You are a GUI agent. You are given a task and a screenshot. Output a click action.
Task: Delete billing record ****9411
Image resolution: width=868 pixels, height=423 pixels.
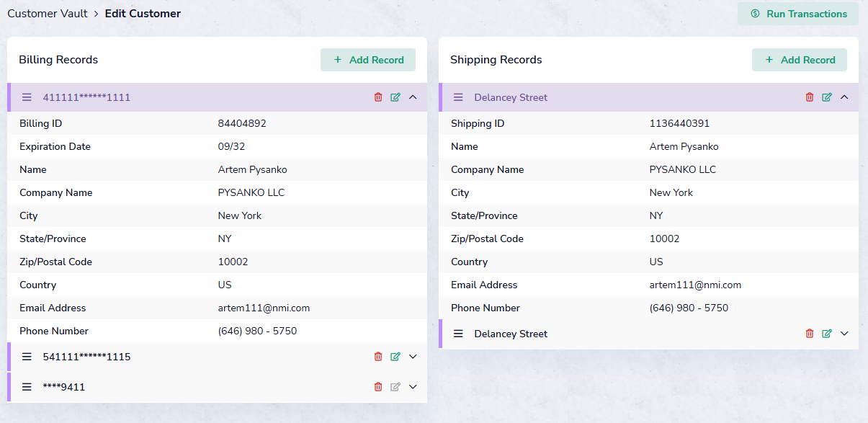(x=378, y=387)
